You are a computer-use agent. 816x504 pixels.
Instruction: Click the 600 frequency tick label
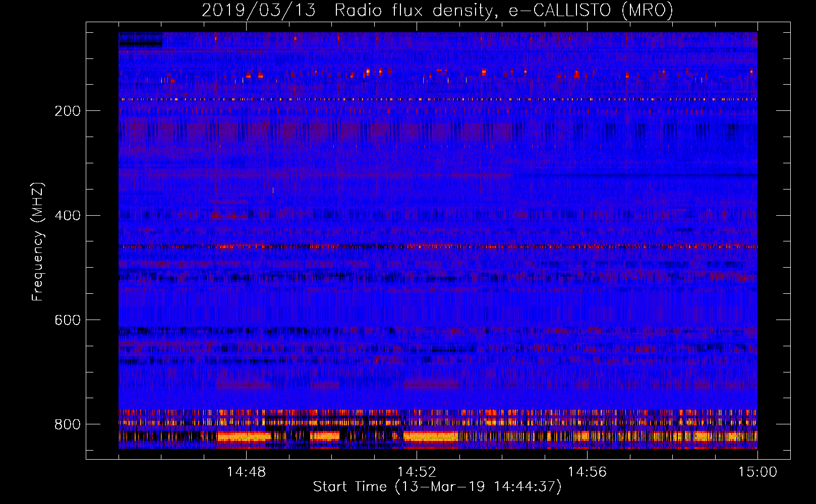(x=68, y=321)
